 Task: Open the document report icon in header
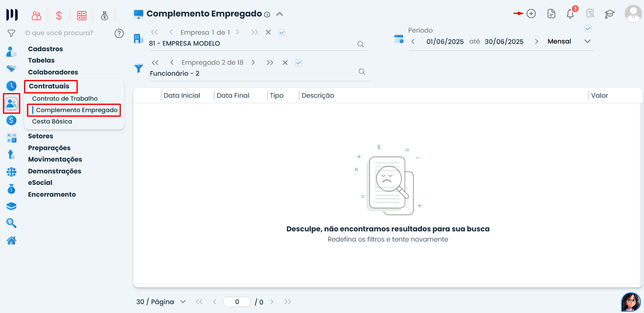click(551, 14)
